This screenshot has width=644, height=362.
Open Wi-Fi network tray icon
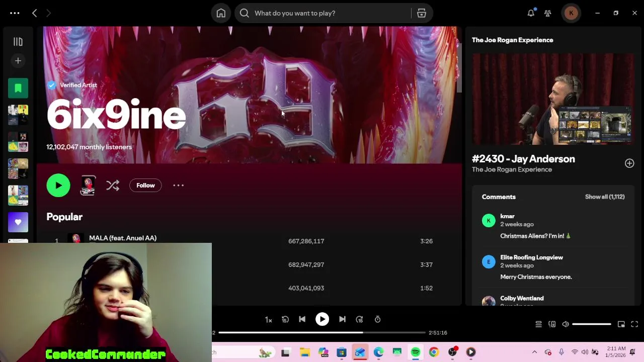click(575, 352)
